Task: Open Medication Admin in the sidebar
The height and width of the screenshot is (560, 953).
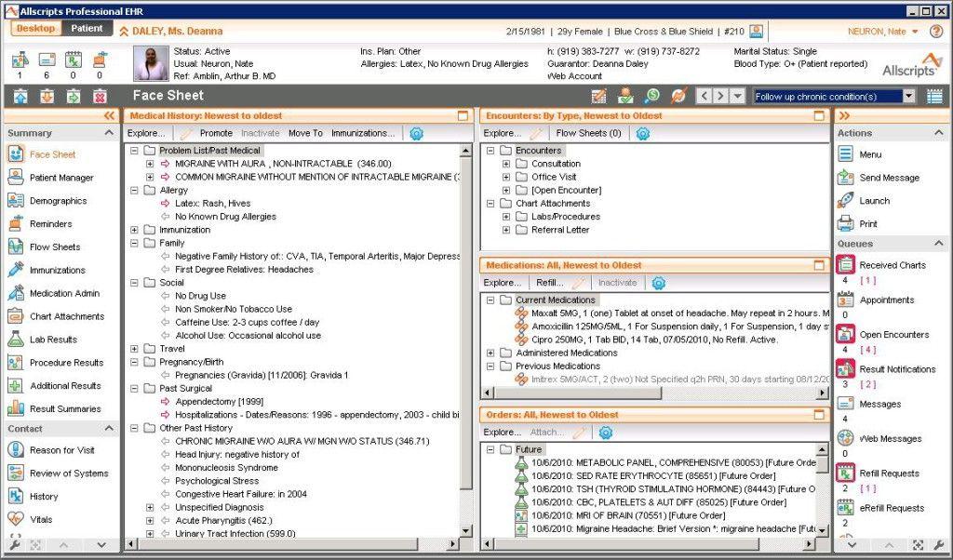Action: point(63,293)
